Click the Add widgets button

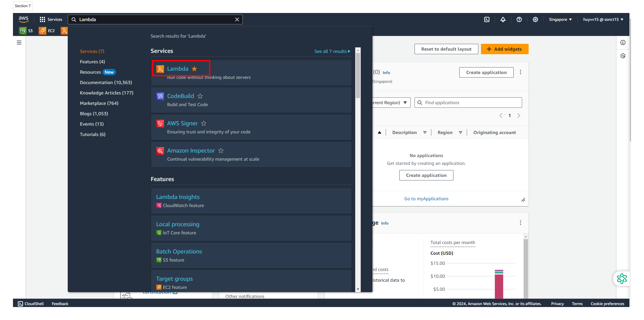(505, 49)
